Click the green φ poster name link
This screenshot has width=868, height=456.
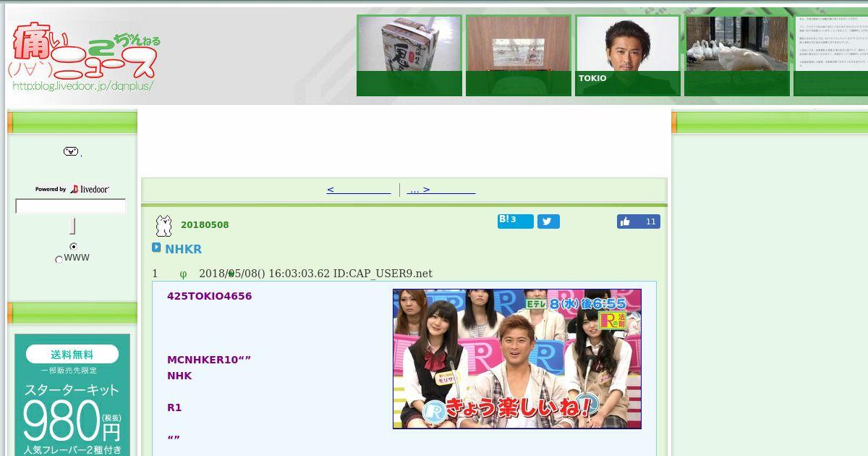(x=183, y=274)
